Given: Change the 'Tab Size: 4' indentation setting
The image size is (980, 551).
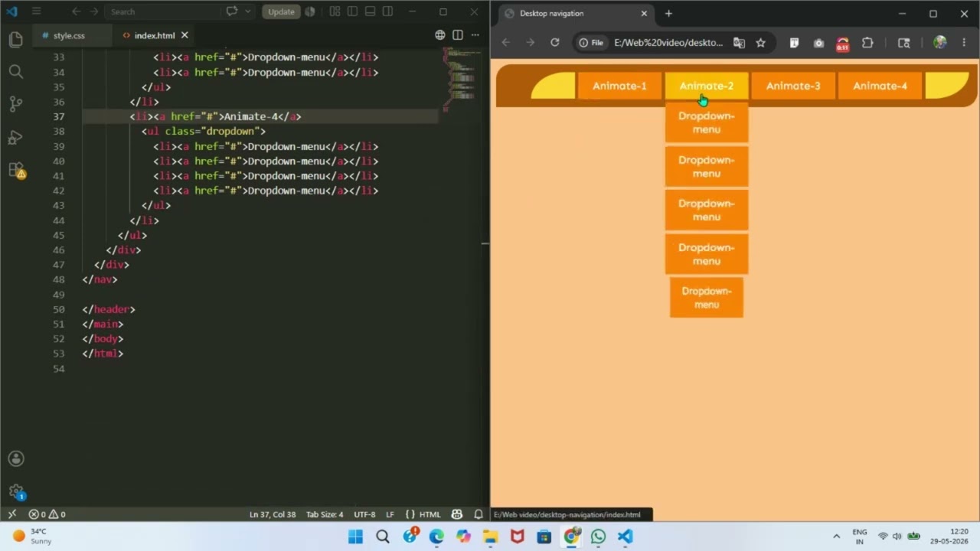Looking at the screenshot, I should 325,514.
